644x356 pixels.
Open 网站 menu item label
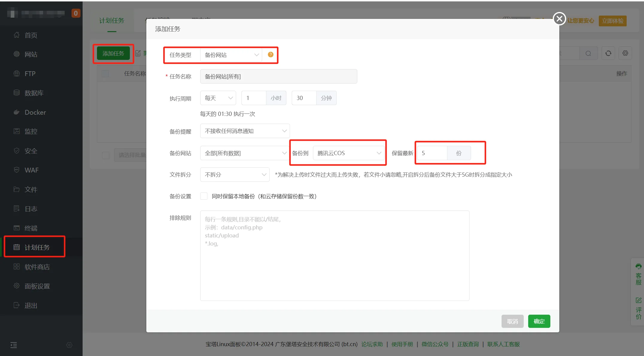(x=31, y=54)
